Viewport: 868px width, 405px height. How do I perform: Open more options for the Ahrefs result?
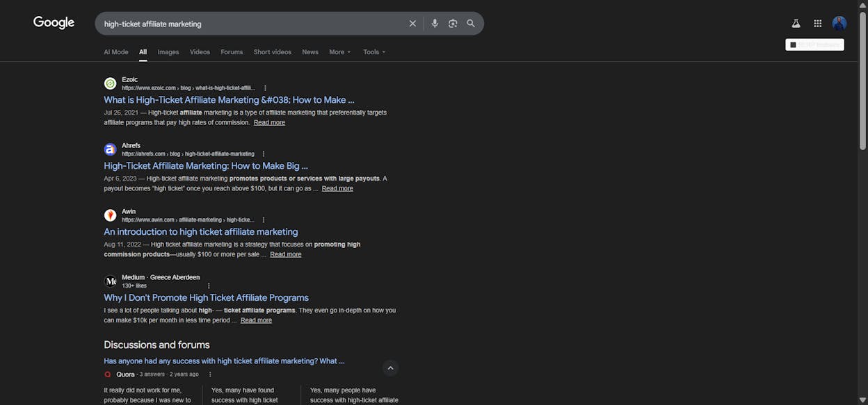point(263,154)
